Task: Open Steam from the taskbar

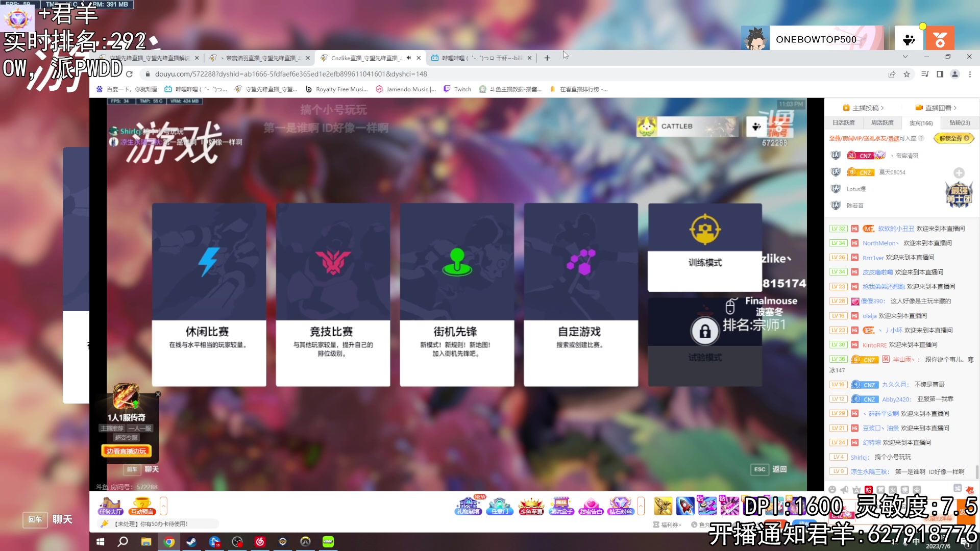Action: 191,542
